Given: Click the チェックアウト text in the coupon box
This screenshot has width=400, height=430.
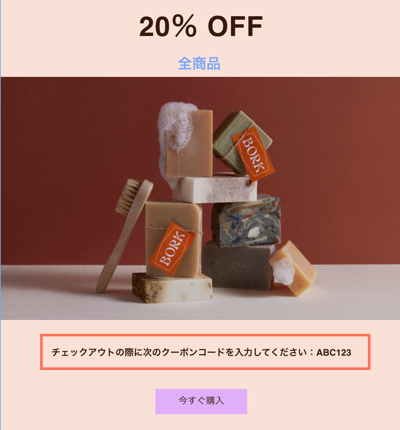Looking at the screenshot, I should [83, 352].
